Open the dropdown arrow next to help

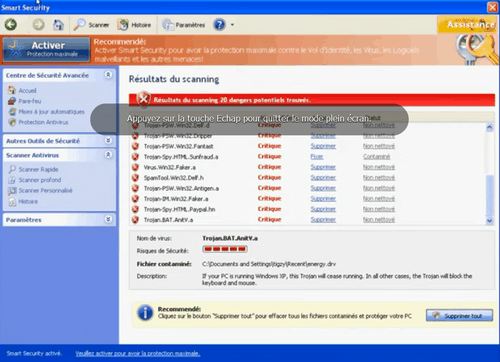232,25
